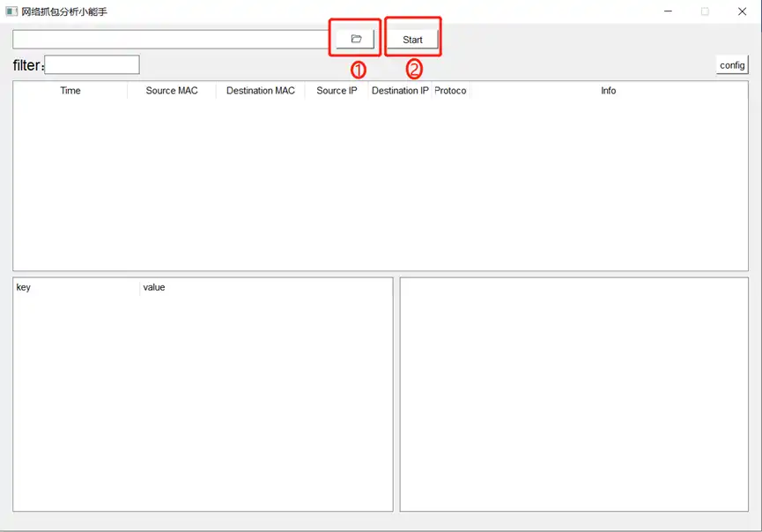Focus the file path text field
The height and width of the screenshot is (532, 762).
170,40
